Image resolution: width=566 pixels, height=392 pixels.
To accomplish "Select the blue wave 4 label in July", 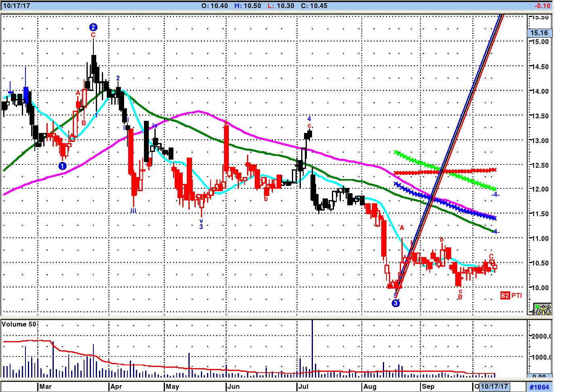I will (309, 119).
